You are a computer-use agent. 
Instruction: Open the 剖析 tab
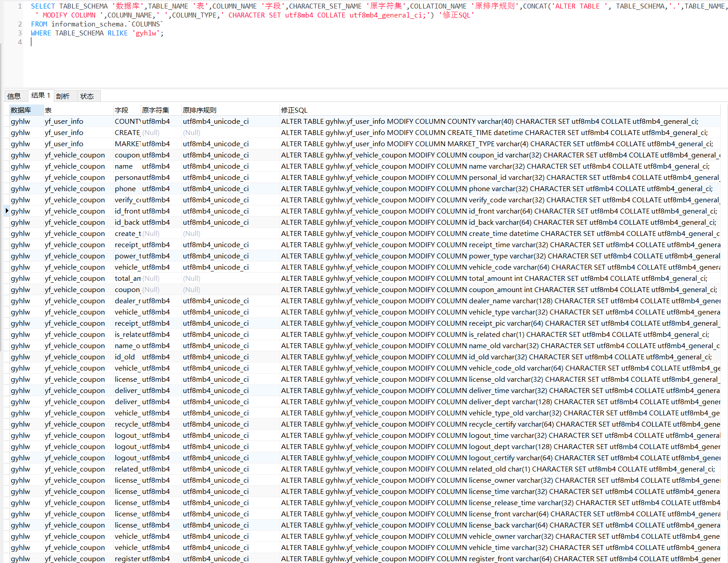point(63,96)
